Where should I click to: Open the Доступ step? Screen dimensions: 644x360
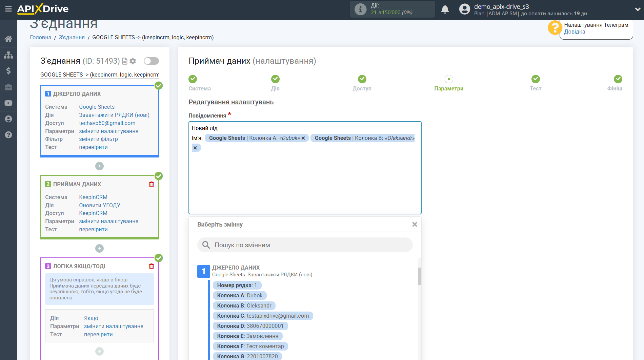tap(362, 79)
